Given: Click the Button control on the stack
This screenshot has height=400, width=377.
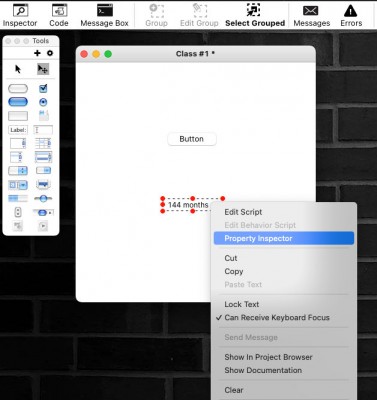Looking at the screenshot, I should 192,139.
